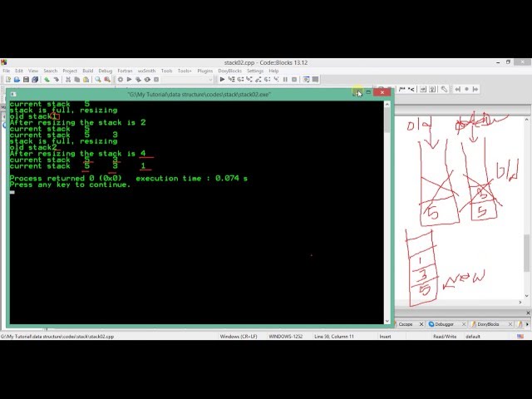Open the Debug menu
The height and width of the screenshot is (399, 532).
pyautogui.click(x=106, y=71)
